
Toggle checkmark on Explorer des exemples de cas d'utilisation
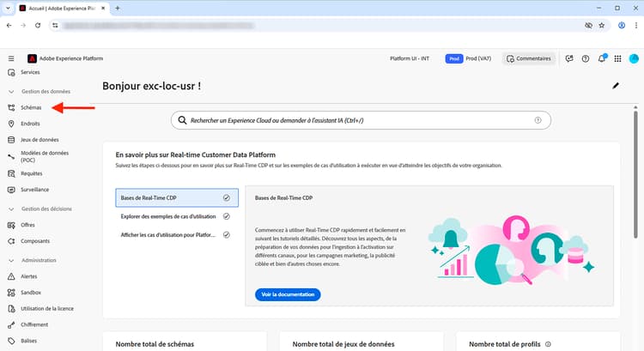click(x=227, y=216)
